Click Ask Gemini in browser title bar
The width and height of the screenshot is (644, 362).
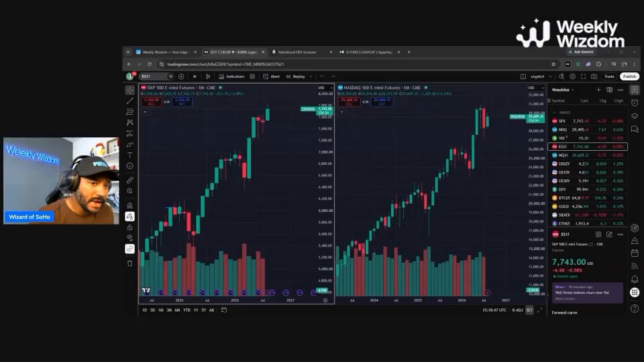coord(581,52)
